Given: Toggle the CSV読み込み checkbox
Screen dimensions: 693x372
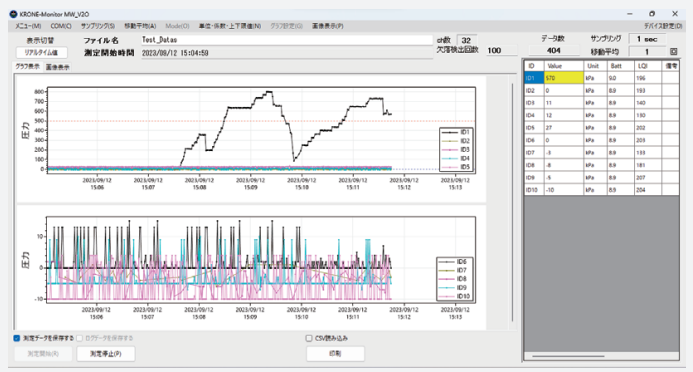Looking at the screenshot, I should coord(309,338).
